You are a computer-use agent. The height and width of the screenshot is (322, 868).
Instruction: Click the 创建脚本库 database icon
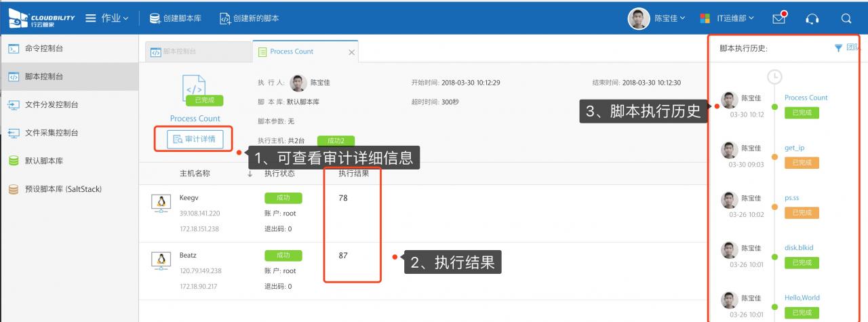(155, 18)
